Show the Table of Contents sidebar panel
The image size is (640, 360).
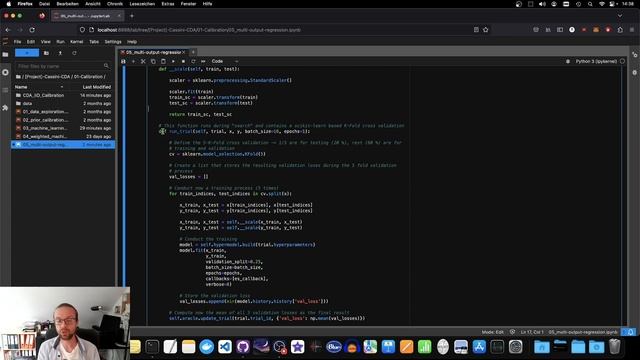point(5,90)
